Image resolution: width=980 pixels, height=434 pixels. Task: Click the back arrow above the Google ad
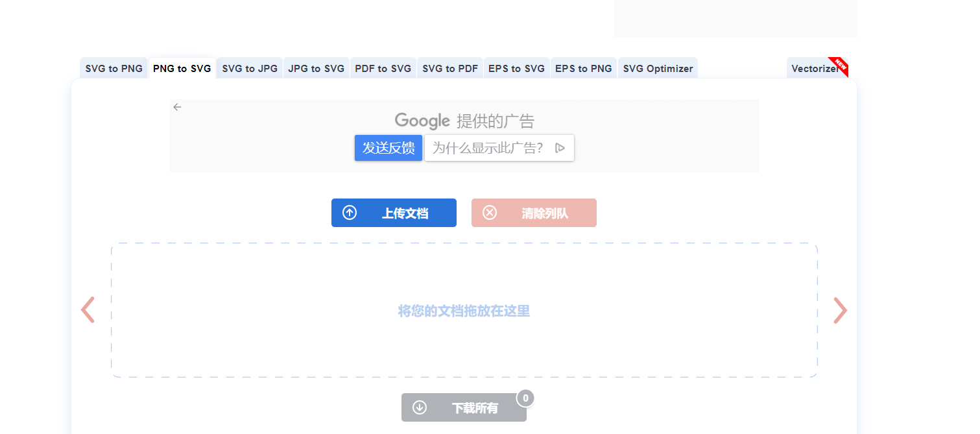pos(177,106)
